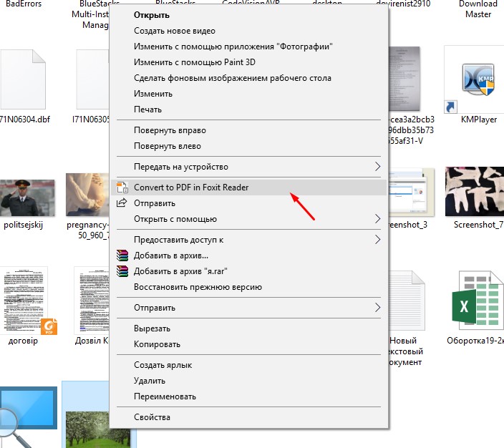Click the share icon next to Отправить
Image resolution: width=504 pixels, height=448 pixels.
[122, 203]
